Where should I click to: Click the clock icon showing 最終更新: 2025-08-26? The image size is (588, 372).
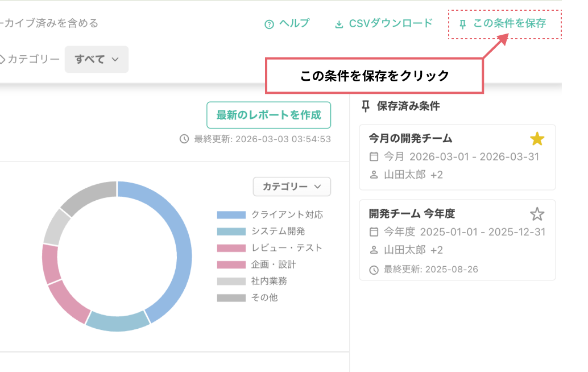372,269
